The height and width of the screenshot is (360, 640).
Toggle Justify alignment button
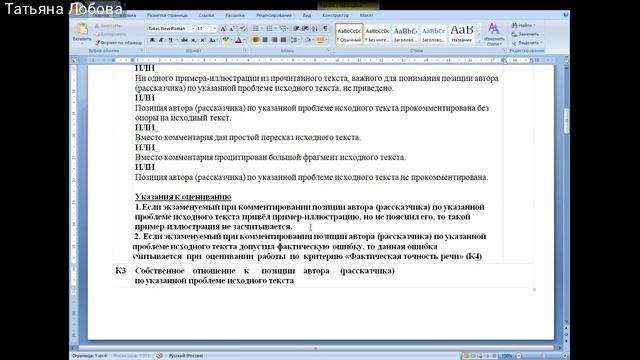tap(283, 40)
